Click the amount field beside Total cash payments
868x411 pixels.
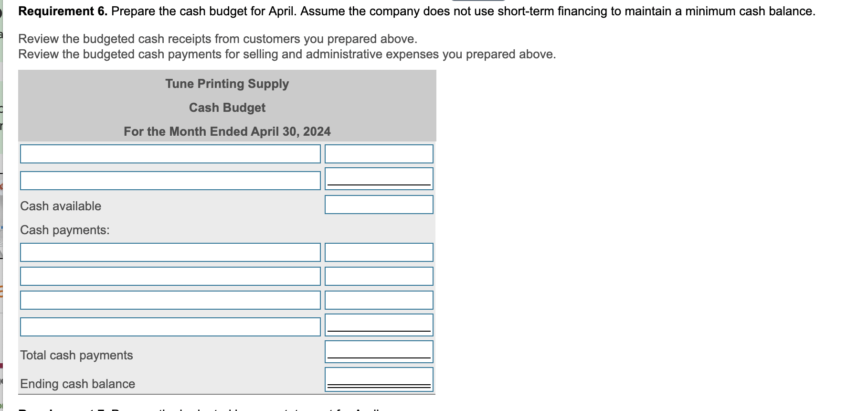point(379,351)
